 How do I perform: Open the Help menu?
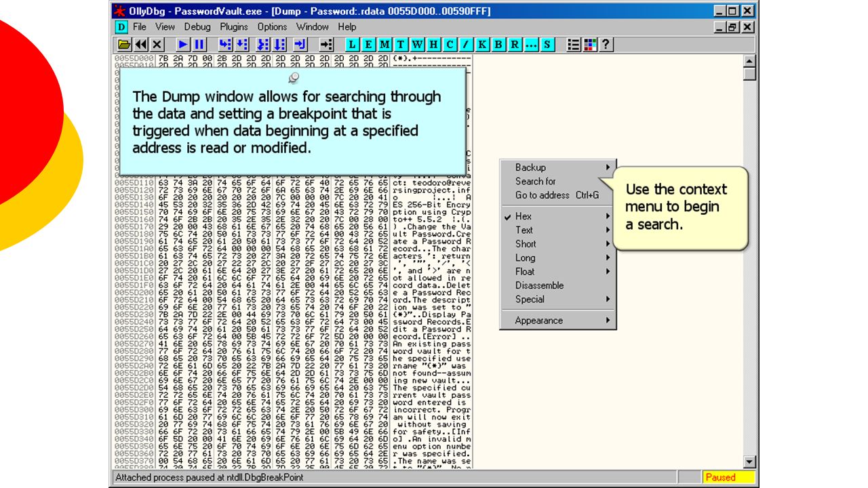pos(347,27)
